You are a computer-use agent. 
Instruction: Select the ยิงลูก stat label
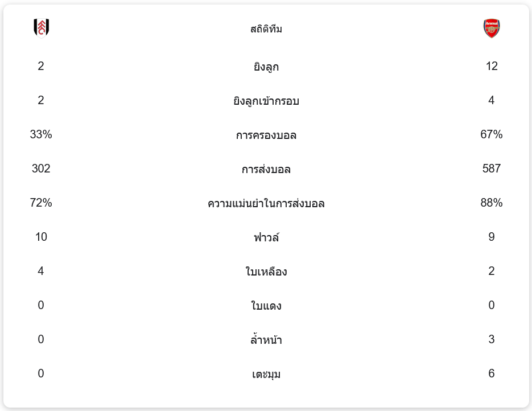[266, 67]
